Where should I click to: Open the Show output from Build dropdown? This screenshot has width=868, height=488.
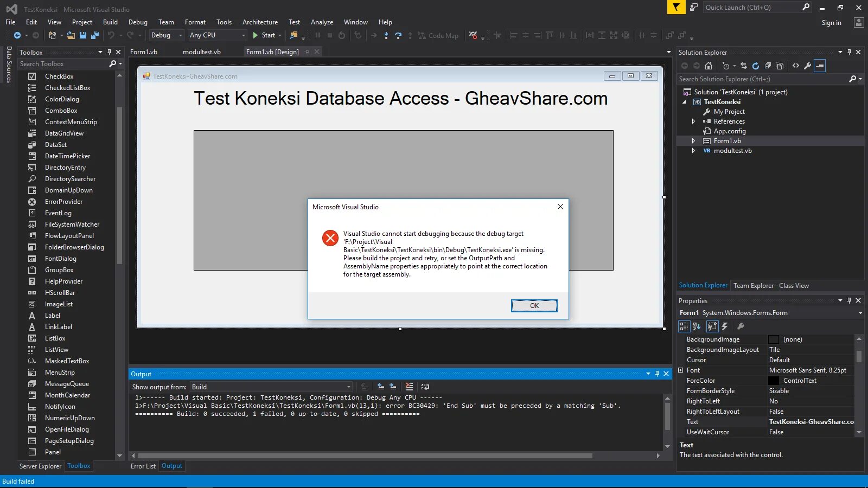point(271,387)
